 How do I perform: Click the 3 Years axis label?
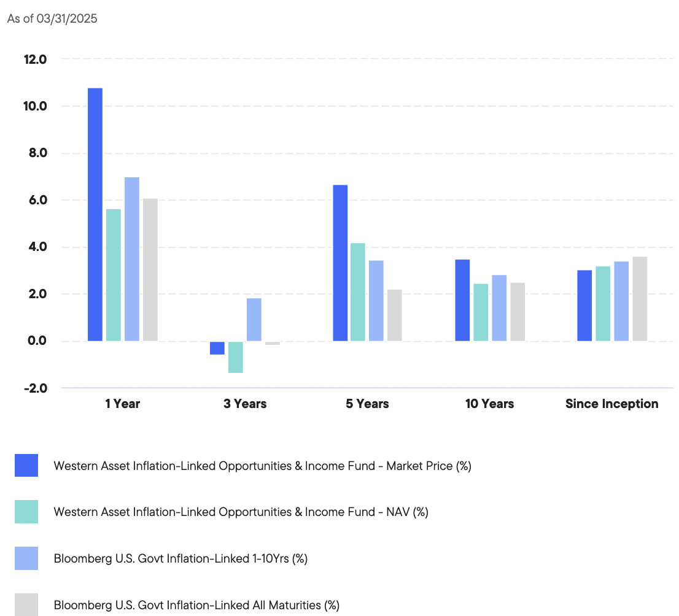245,404
